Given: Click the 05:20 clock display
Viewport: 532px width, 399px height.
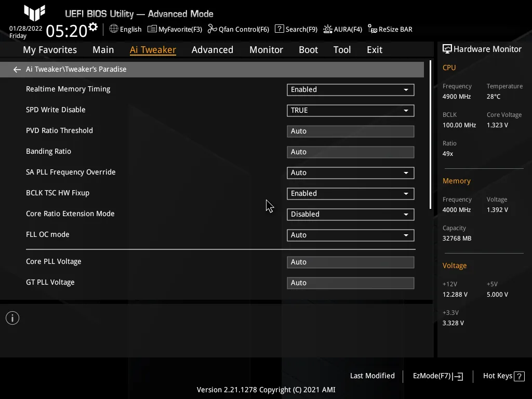Looking at the screenshot, I should (x=66, y=31).
